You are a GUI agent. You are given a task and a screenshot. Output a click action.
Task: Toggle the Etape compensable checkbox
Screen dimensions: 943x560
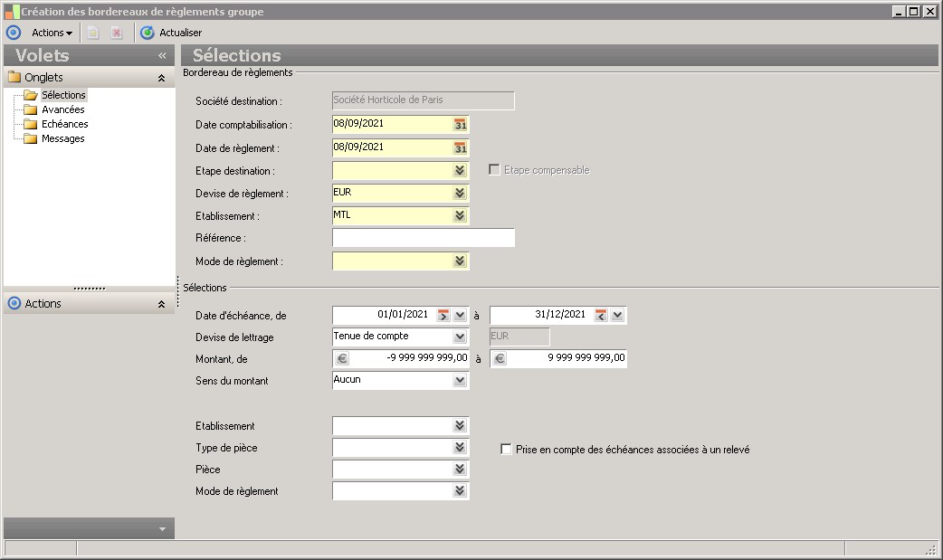click(494, 170)
